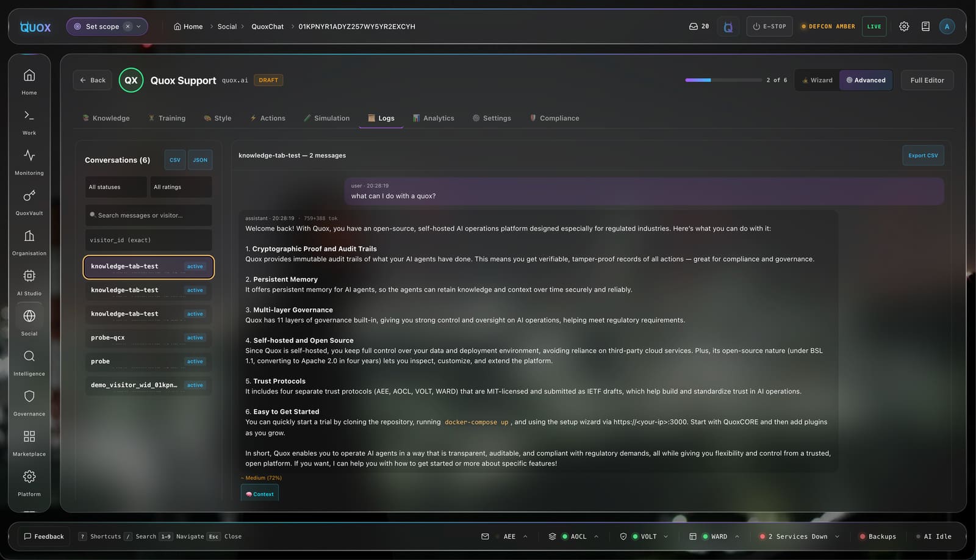976x560 pixels.
Task: Focus the Search messages or visitor field
Action: (148, 215)
